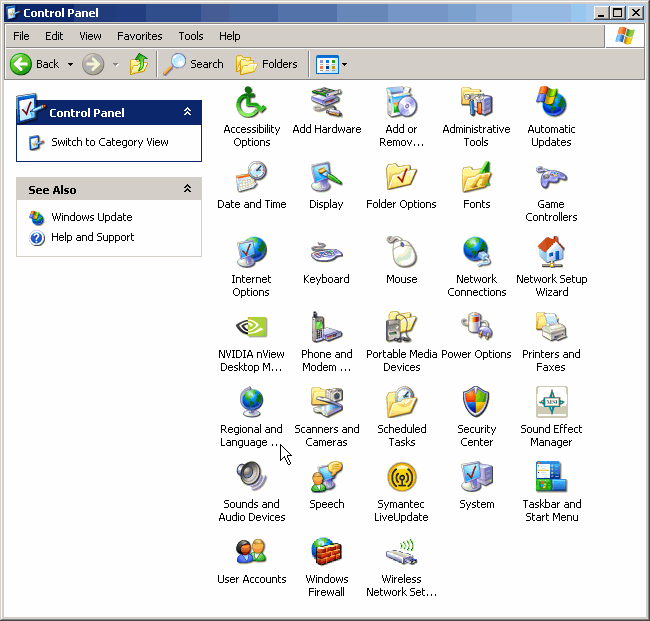The image size is (650, 621).
Task: Click the Back toolbar button
Action: tap(35, 64)
